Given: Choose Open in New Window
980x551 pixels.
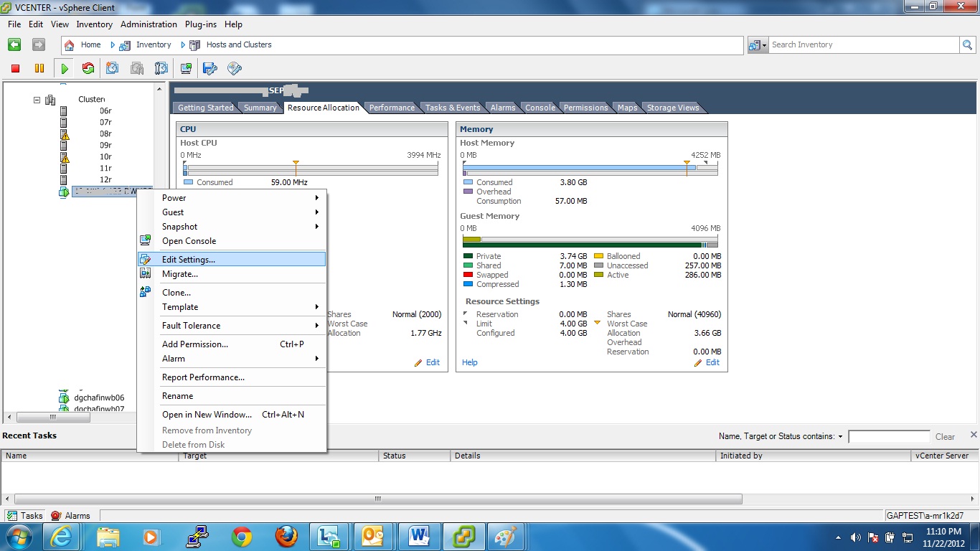Looking at the screenshot, I should (x=232, y=415).
